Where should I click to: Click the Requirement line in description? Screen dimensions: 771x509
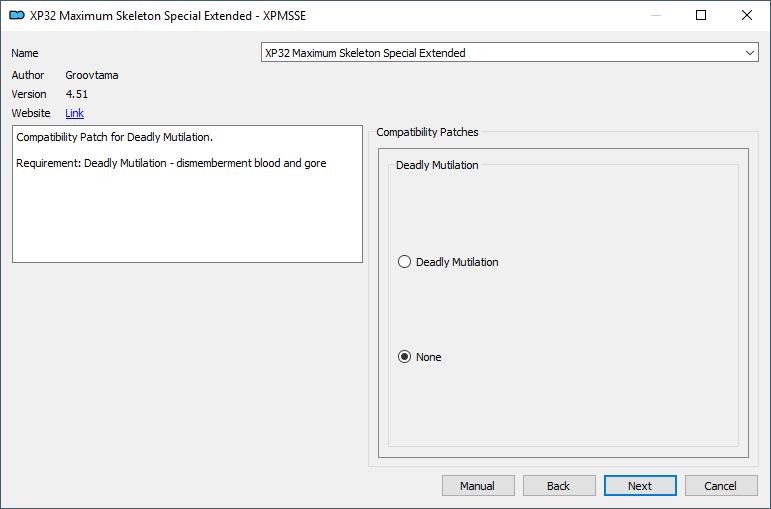click(171, 163)
